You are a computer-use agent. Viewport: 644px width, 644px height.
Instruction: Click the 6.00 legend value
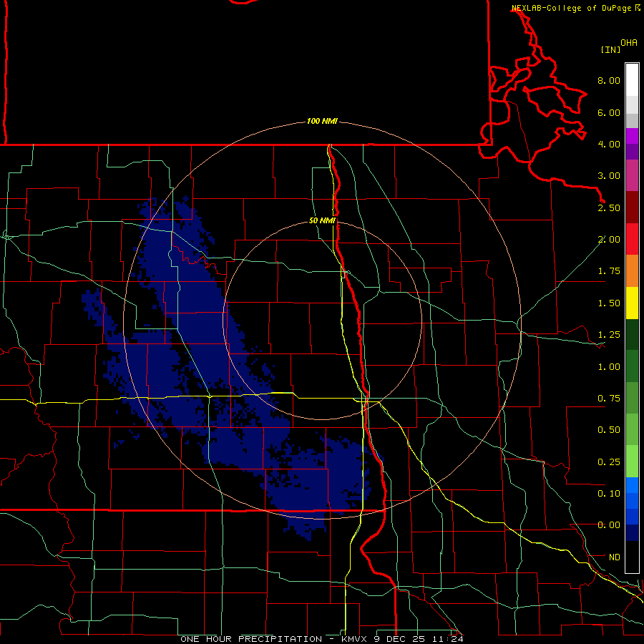(609, 112)
